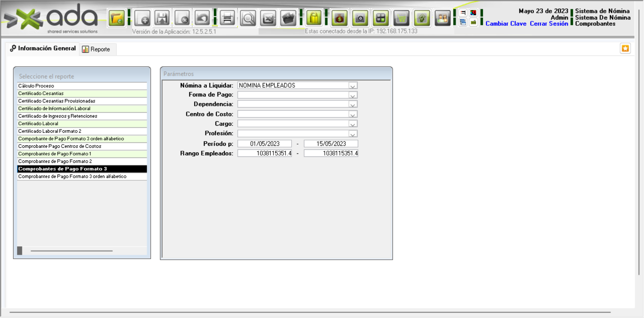
Task: Expand the Centro de Costo dropdown
Action: pyautogui.click(x=353, y=115)
